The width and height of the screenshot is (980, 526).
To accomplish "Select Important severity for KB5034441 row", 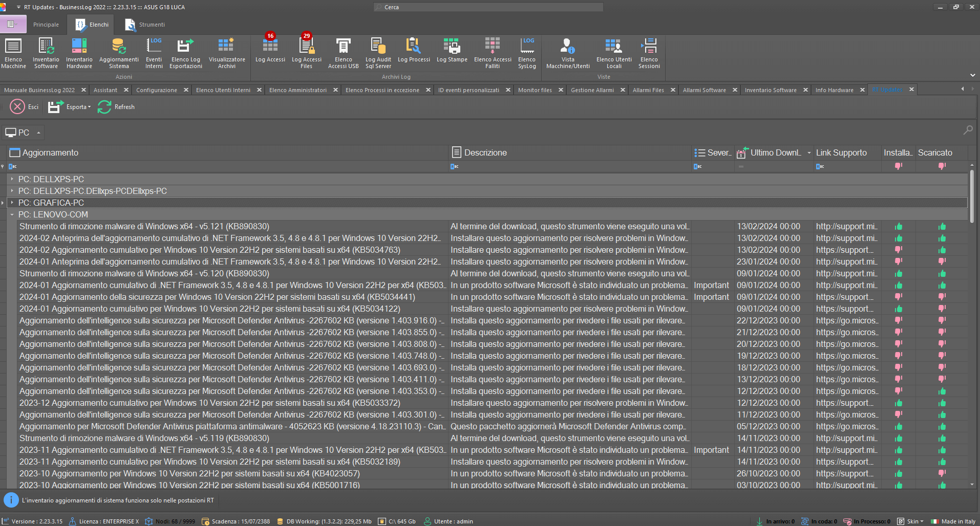I will point(711,297).
